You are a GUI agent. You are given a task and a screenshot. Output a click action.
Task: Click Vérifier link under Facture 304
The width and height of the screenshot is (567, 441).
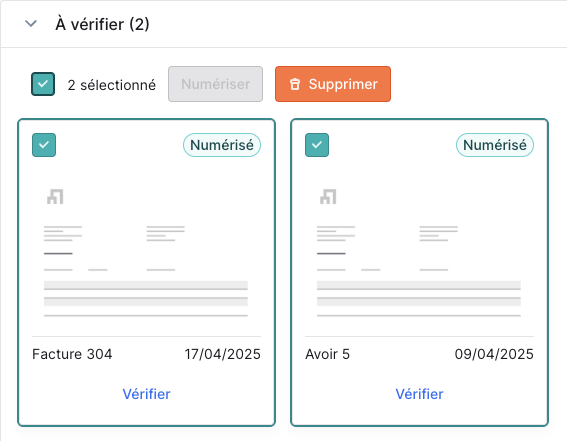coord(146,394)
